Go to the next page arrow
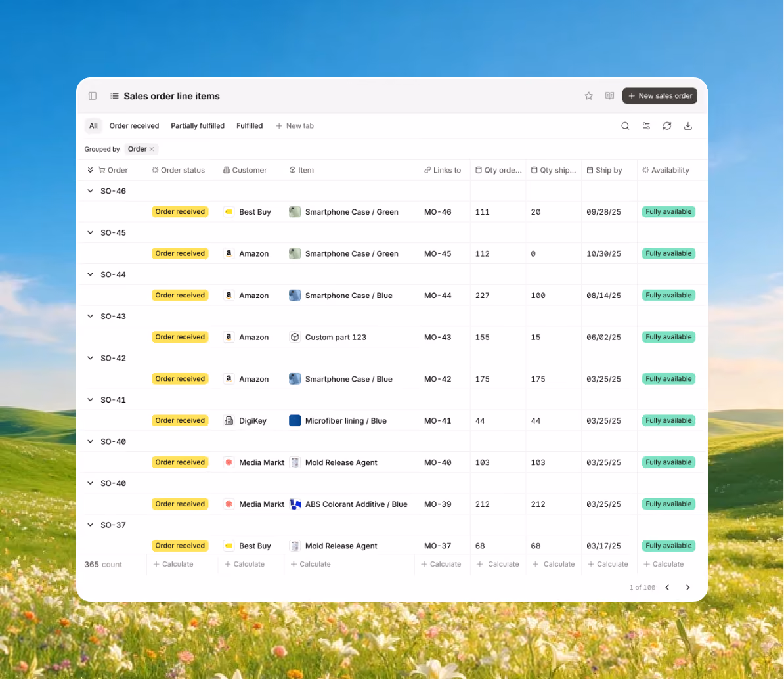 (687, 588)
